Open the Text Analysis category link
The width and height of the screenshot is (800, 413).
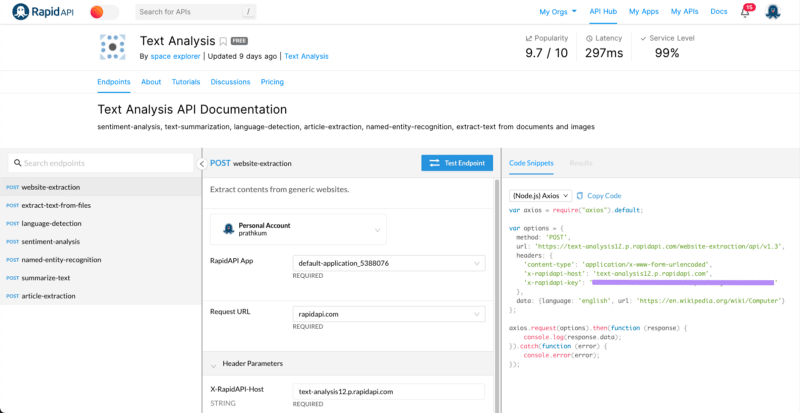307,56
